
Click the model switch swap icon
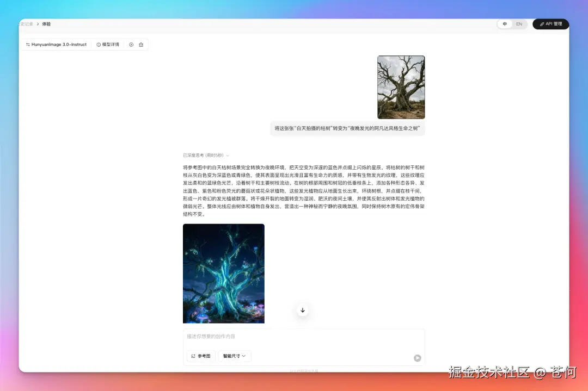[28, 44]
